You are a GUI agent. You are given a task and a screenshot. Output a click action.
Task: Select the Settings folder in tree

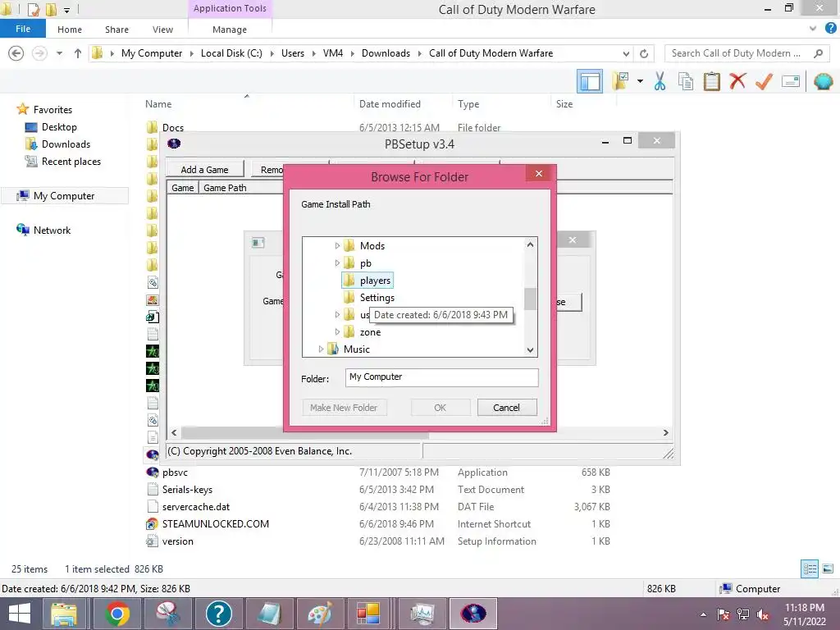(377, 298)
